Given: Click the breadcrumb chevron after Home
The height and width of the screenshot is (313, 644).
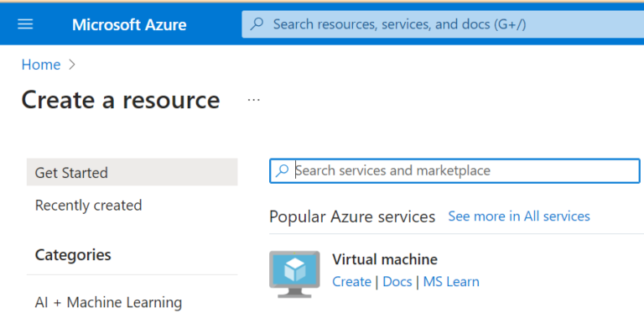Looking at the screenshot, I should tap(72, 65).
